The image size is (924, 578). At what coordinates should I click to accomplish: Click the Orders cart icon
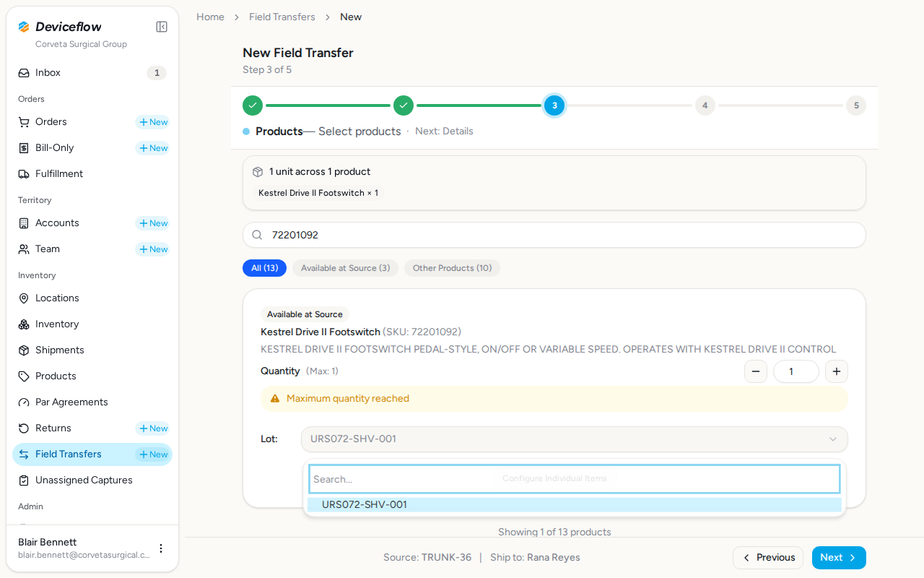(x=24, y=122)
